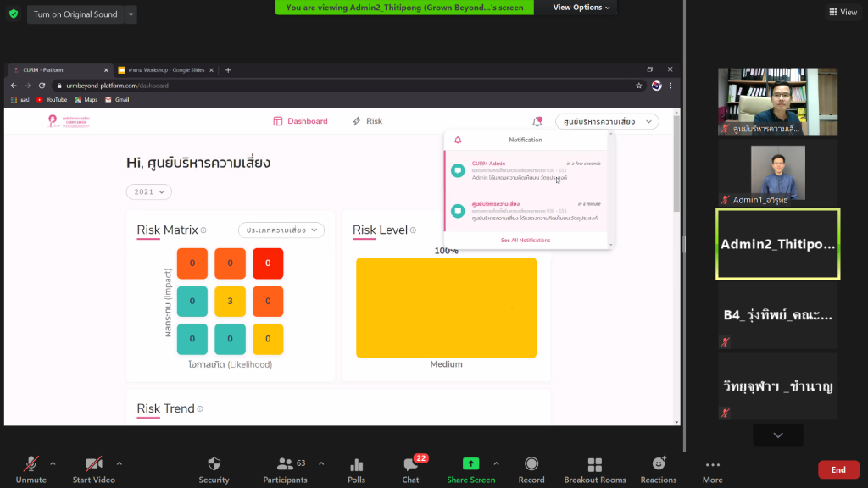Switch to CURM - Platform browser tab
This screenshot has height=488, width=868.
click(60, 70)
